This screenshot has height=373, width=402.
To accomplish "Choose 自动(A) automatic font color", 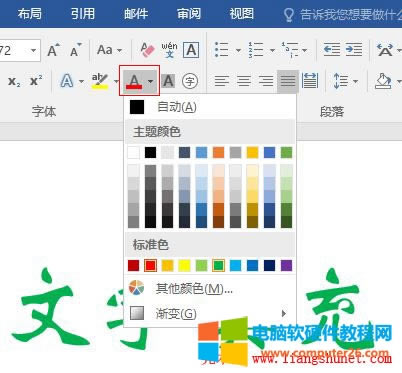I will click(210, 107).
